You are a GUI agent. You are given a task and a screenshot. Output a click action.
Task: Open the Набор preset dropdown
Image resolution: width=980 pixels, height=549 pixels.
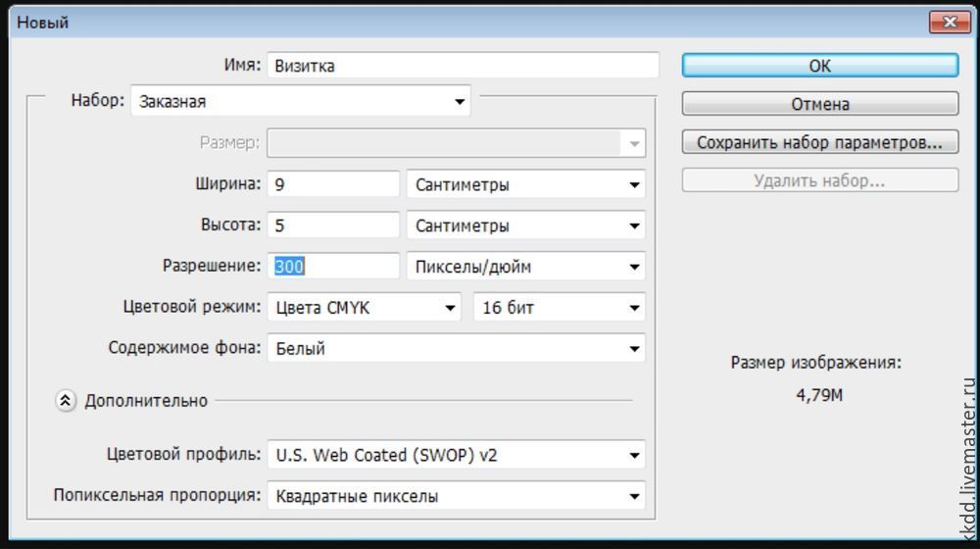[300, 101]
